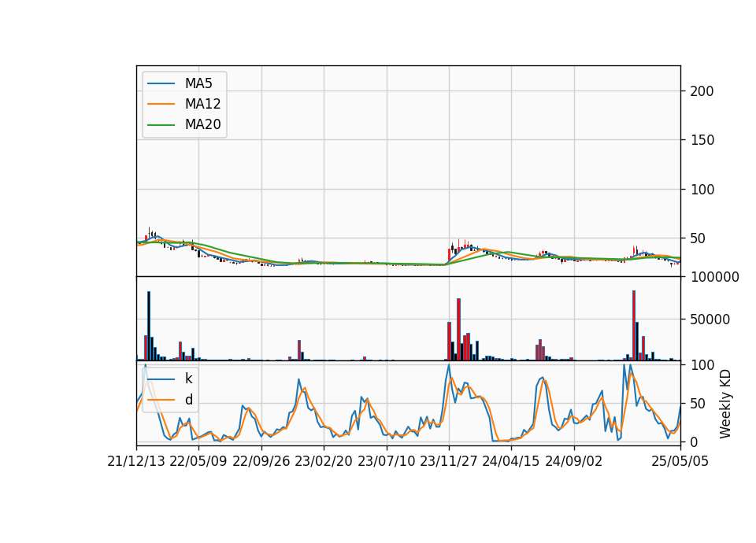
Task: Click the 0 tick on KD axis
Action: (x=695, y=442)
